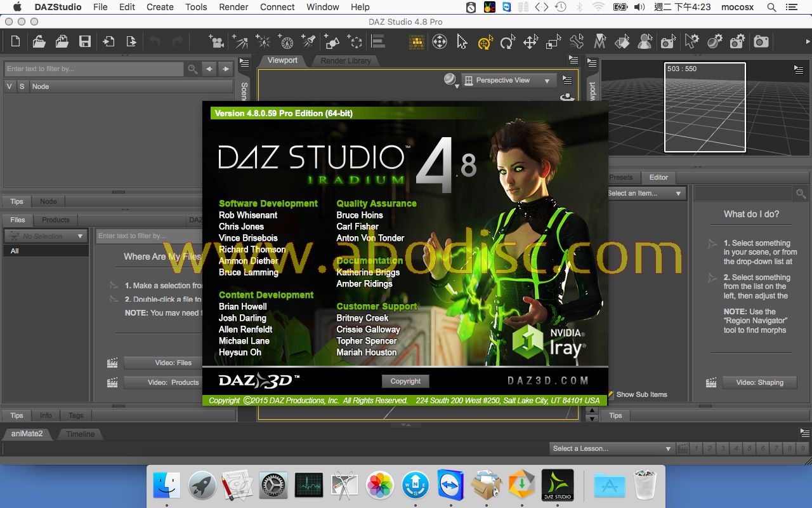Click the New scene toolbar icon
The image size is (812, 508).
pos(16,42)
